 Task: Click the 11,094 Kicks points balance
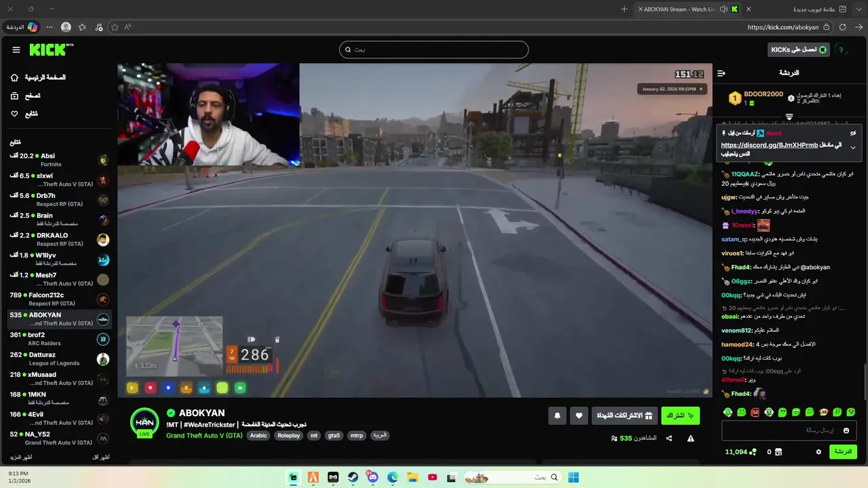tap(740, 452)
